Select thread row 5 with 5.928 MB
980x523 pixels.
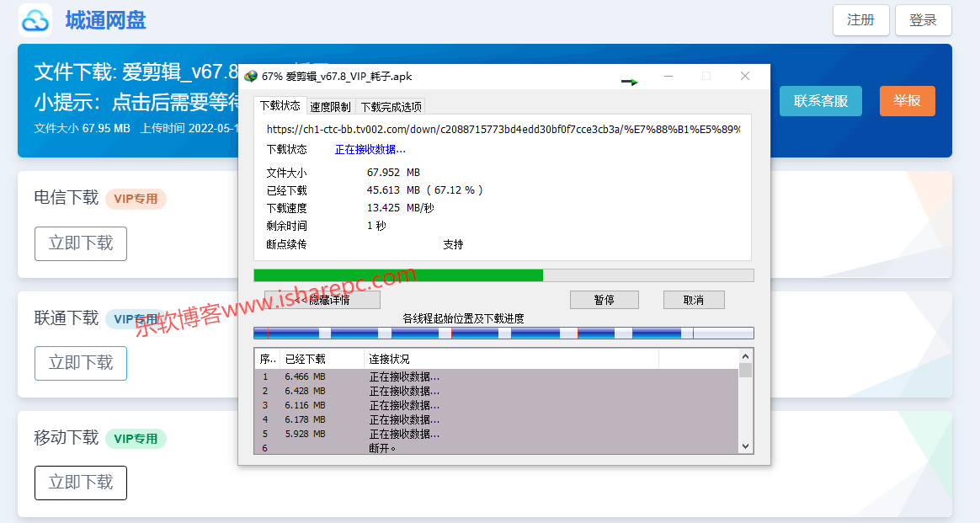(x=496, y=435)
